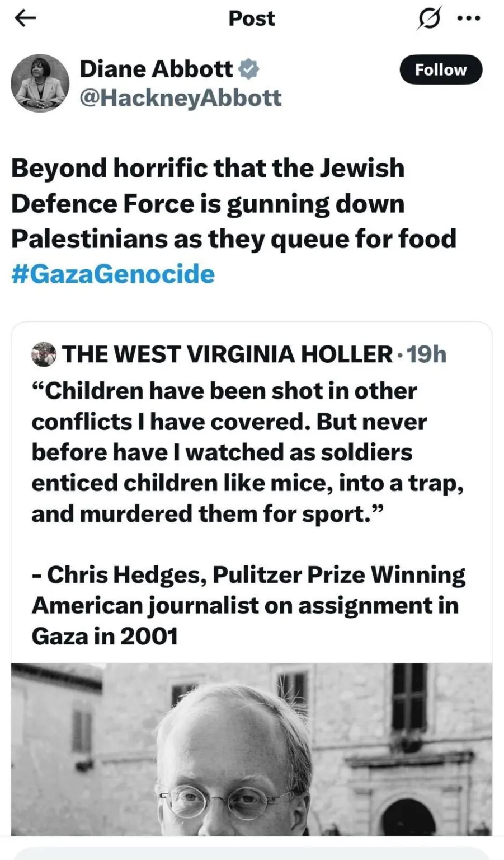Image resolution: width=504 pixels, height=860 pixels.
Task: Tap the @HackneyAbbott handle
Action: pos(180,97)
